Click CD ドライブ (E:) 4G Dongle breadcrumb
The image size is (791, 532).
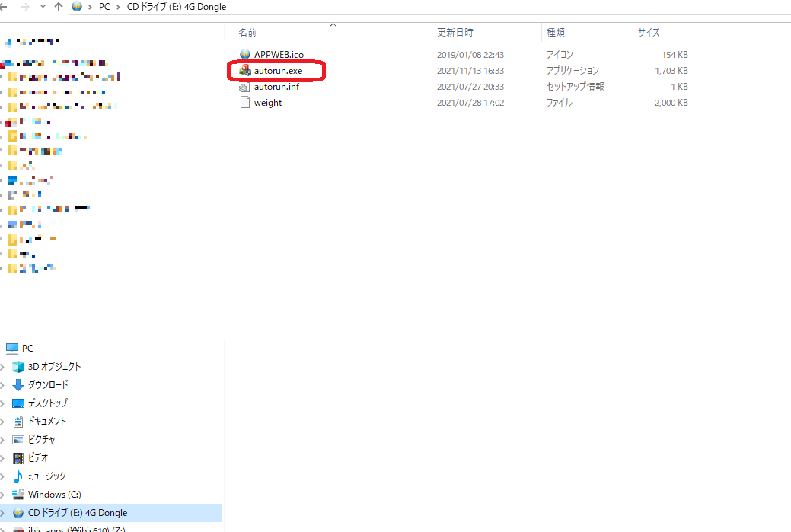[x=177, y=7]
